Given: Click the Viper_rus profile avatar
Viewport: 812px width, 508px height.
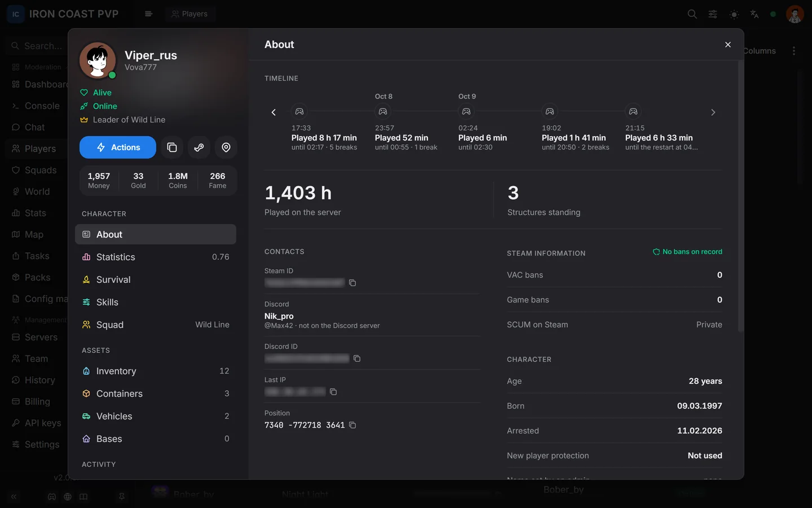Looking at the screenshot, I should tap(98, 60).
